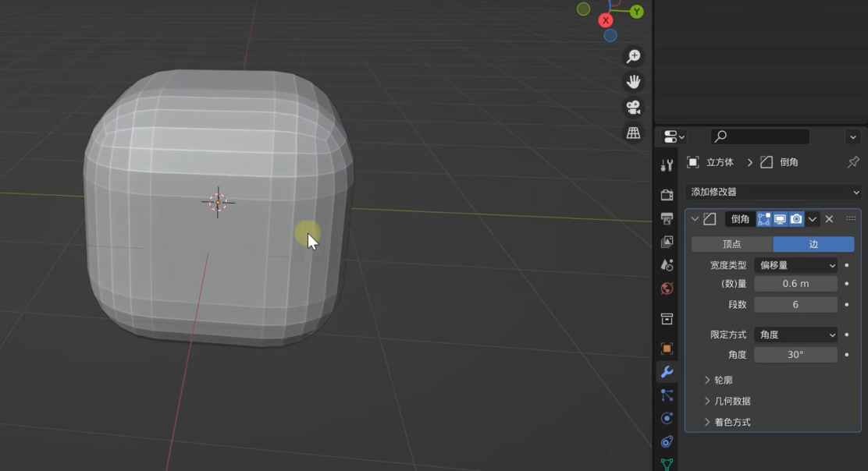Click the (数)量 field showing 0.6 m

[796, 284]
